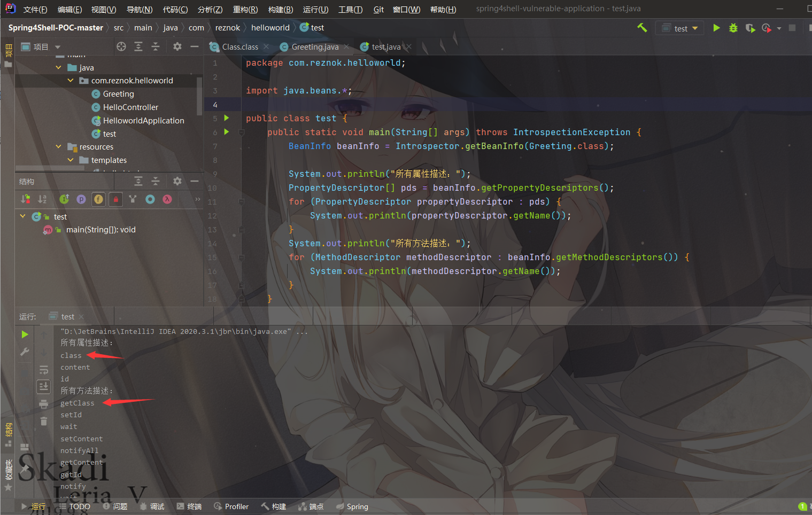Expand all nodes in the Project panel
This screenshot has height=515, width=812.
pyautogui.click(x=138, y=46)
